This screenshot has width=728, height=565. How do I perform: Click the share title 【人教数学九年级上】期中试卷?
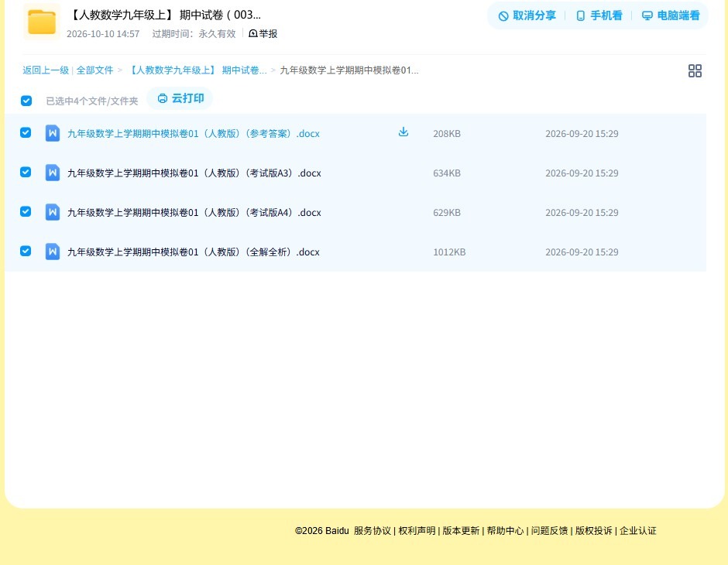164,15
